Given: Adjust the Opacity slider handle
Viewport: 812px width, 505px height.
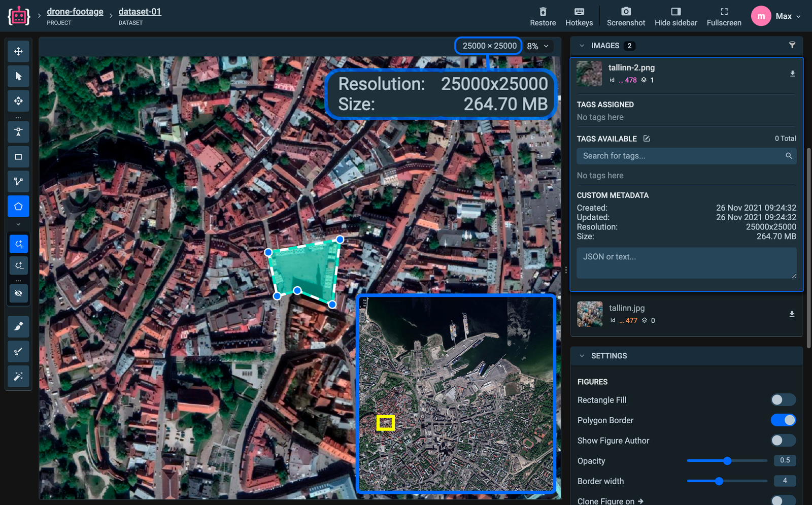Looking at the screenshot, I should (x=727, y=461).
